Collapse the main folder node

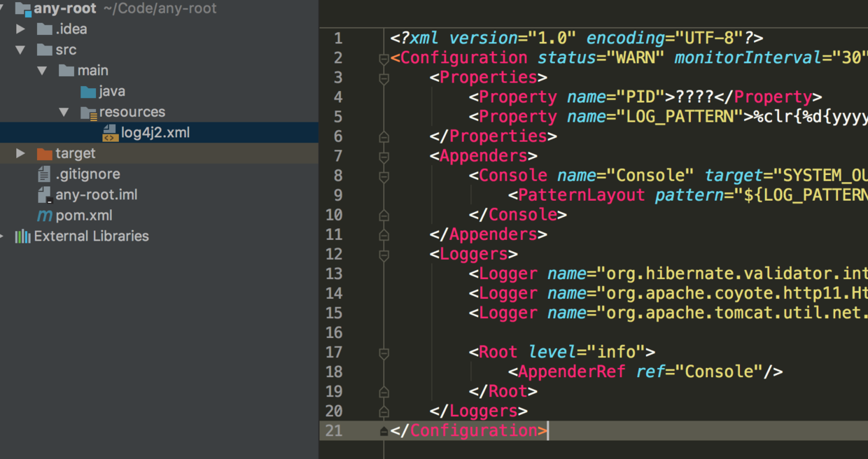[x=42, y=70]
